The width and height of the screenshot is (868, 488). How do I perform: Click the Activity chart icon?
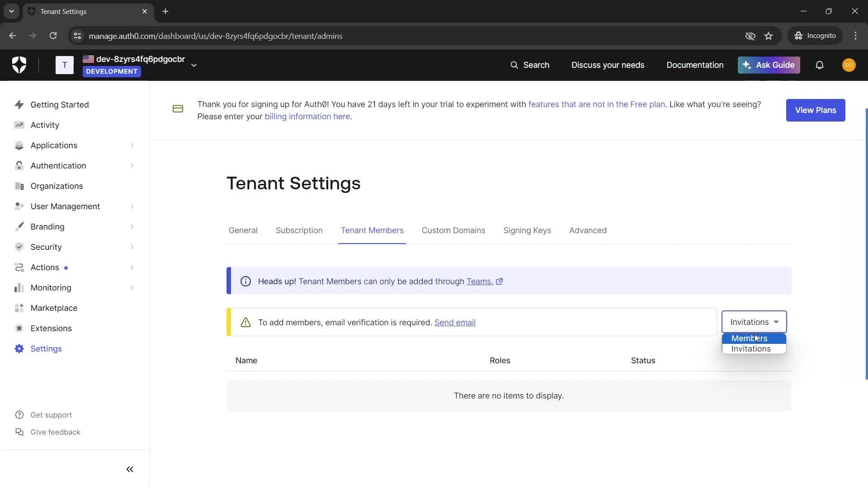(x=19, y=125)
